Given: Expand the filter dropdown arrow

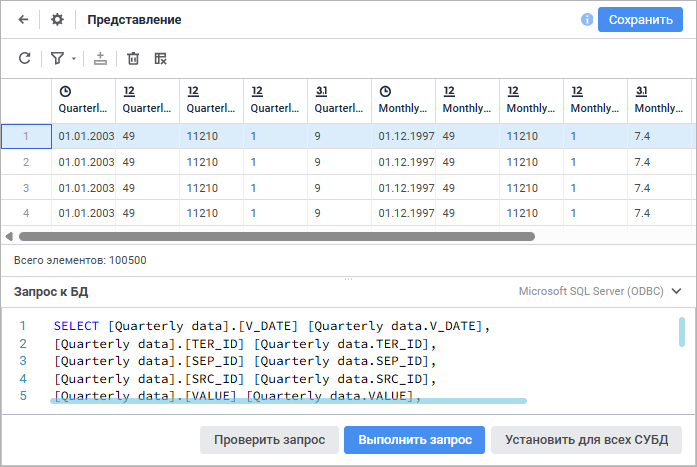Looking at the screenshot, I should point(74,59).
